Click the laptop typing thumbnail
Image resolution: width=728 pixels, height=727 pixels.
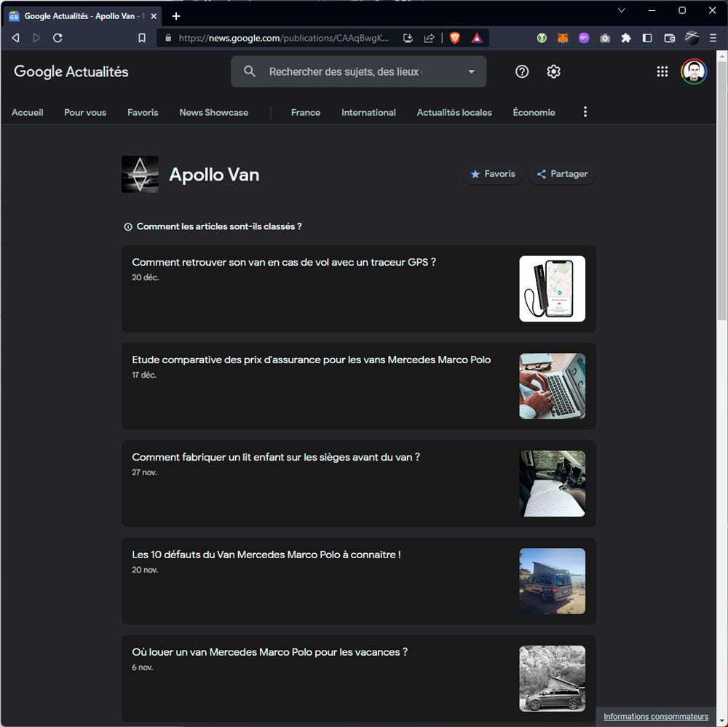tap(552, 386)
